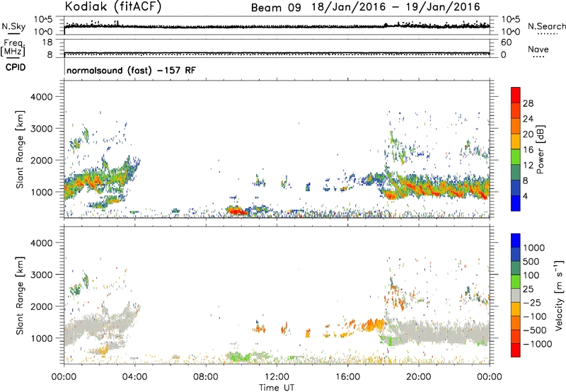
Task: Pick the red top segment of the power colorbar
Action: tap(516, 95)
